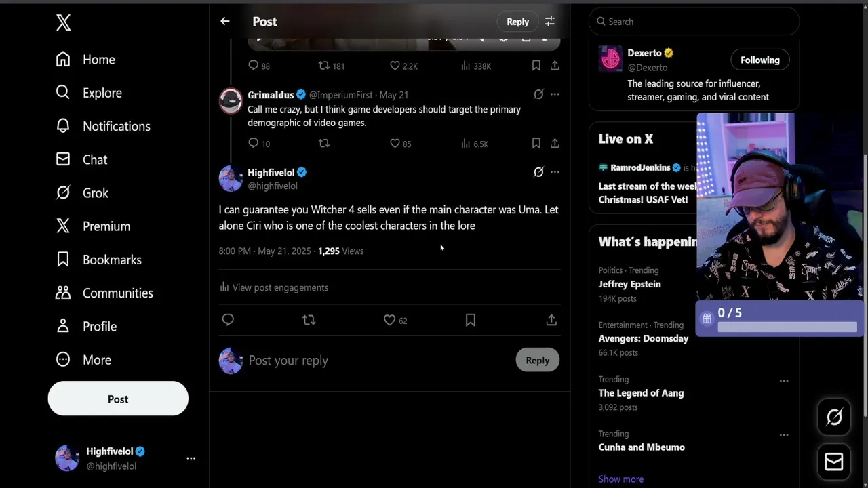Go to Notifications in sidebar
Image resolution: width=868 pixels, height=488 pixels.
click(116, 126)
